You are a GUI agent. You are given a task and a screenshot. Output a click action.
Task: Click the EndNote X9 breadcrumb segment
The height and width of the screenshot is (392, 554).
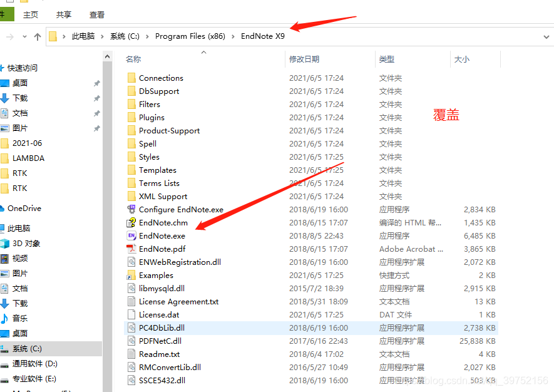[x=262, y=36]
